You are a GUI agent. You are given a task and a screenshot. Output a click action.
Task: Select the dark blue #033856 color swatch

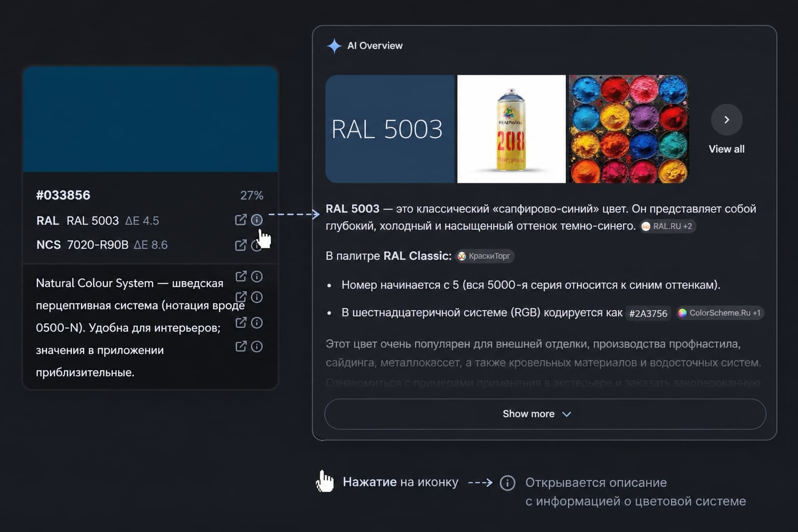pos(150,119)
